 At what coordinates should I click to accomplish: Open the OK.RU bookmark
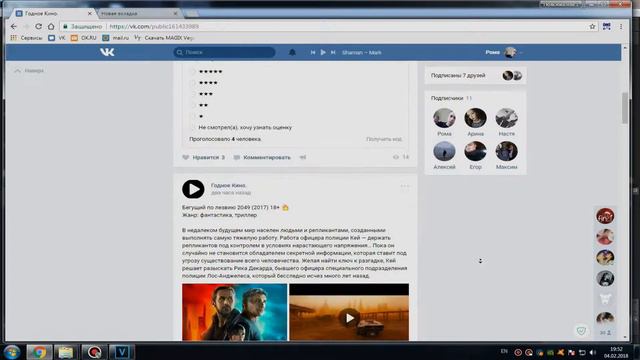point(84,38)
